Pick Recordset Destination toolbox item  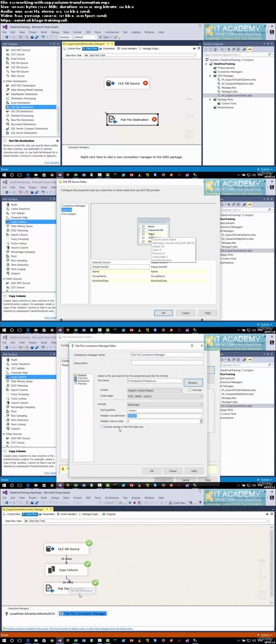[23, 124]
